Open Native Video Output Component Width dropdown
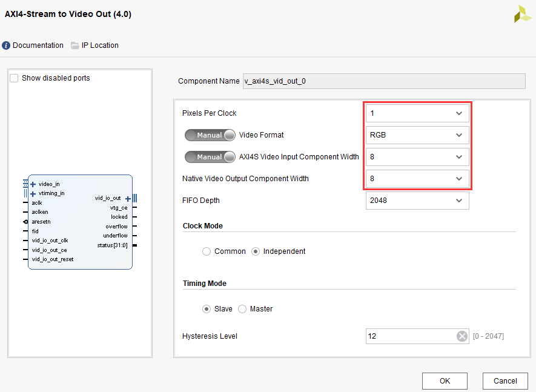The image size is (536, 392). coord(417,179)
